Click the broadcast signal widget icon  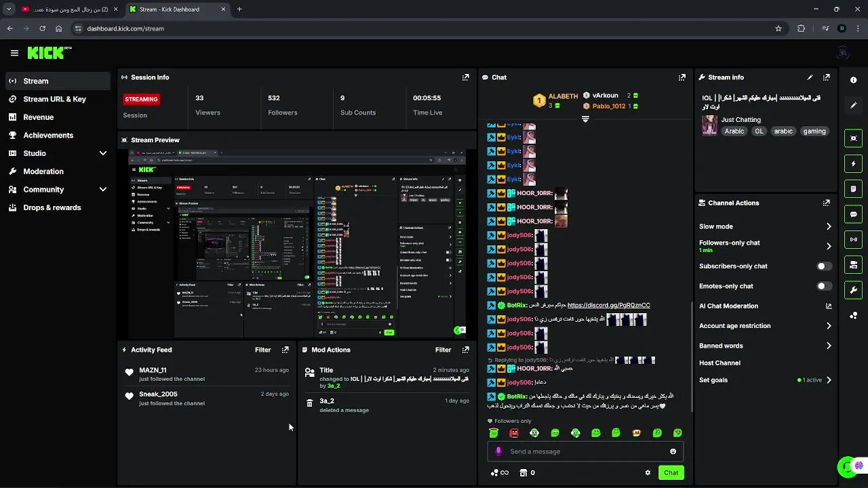853,239
